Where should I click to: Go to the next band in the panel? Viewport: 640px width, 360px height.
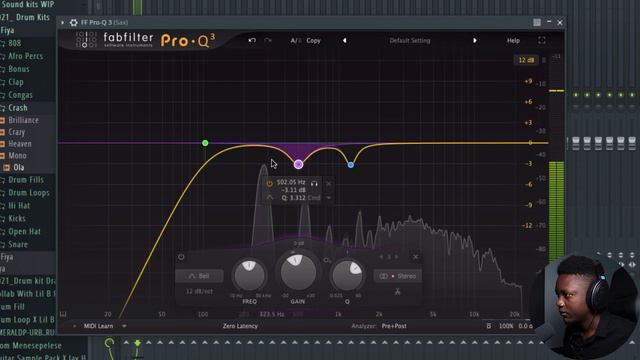(396, 257)
